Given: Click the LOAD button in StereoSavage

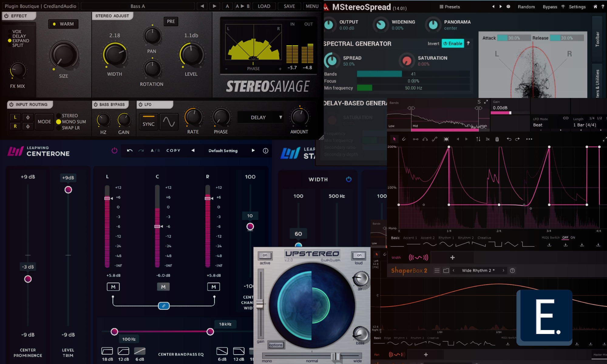Looking at the screenshot, I should pos(264,6).
